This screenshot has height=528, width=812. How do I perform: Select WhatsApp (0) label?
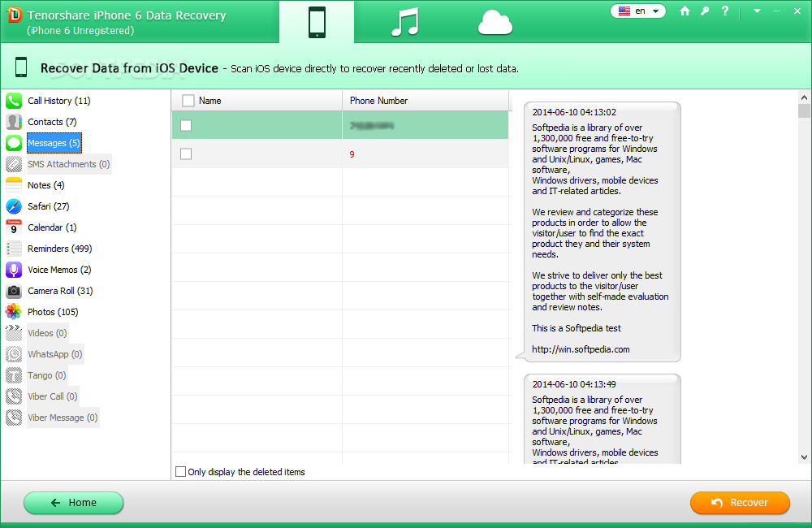point(55,354)
